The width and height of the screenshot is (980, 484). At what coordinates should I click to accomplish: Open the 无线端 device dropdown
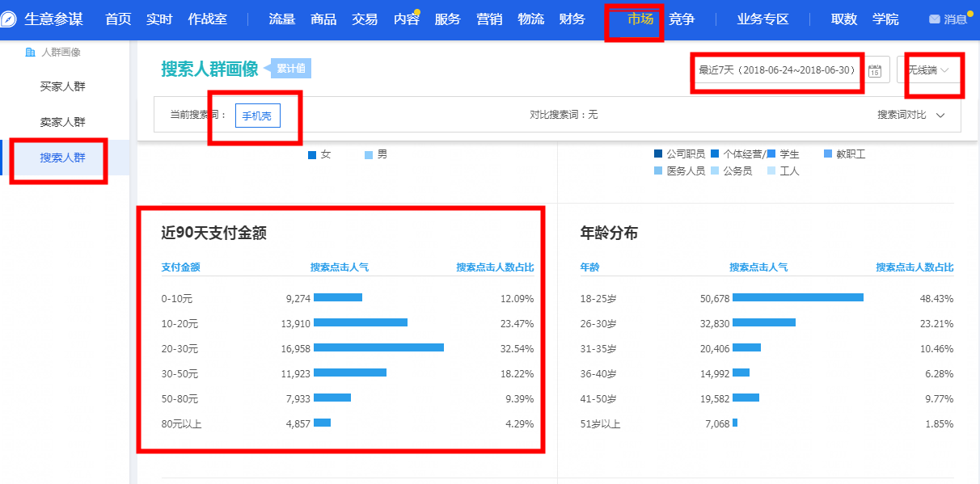927,70
